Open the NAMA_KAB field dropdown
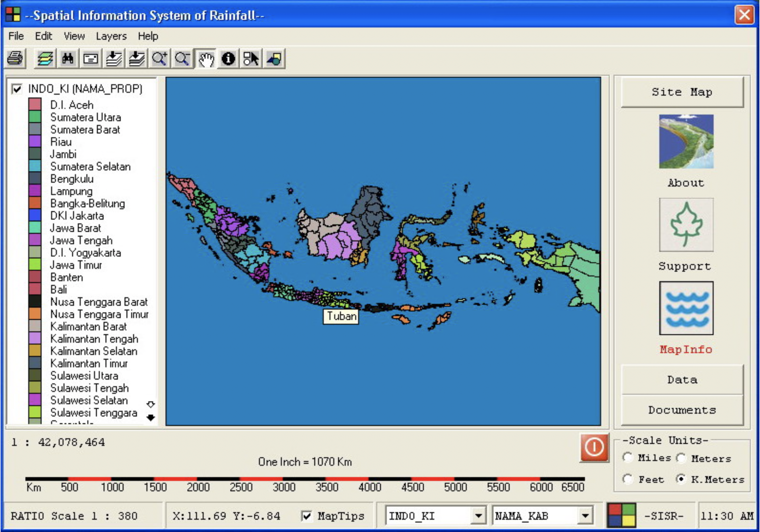Viewport: 760px width, 532px height. 585,516
